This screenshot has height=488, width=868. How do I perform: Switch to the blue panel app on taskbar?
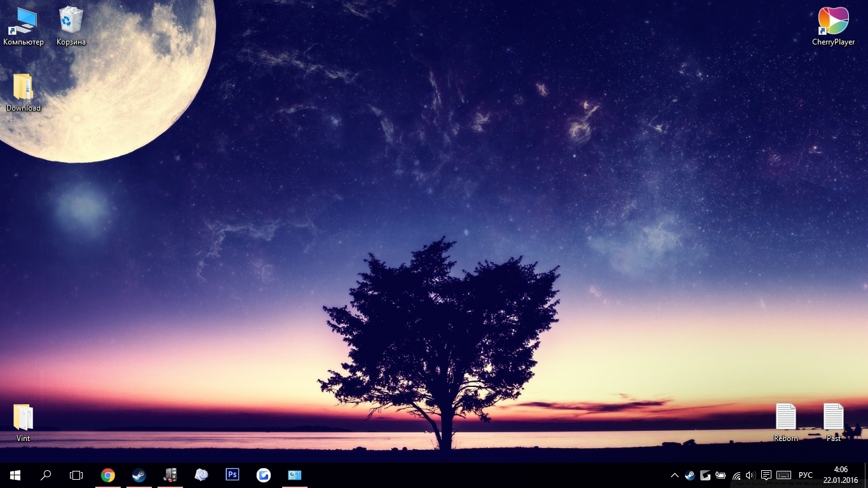point(295,475)
